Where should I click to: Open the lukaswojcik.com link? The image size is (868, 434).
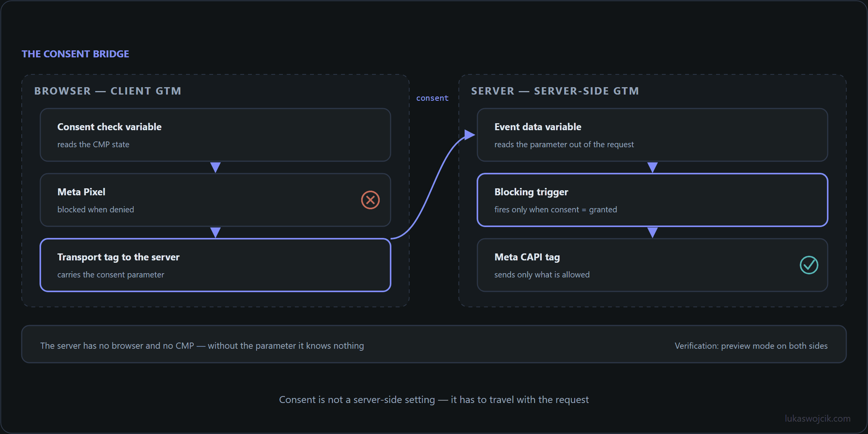[818, 418]
